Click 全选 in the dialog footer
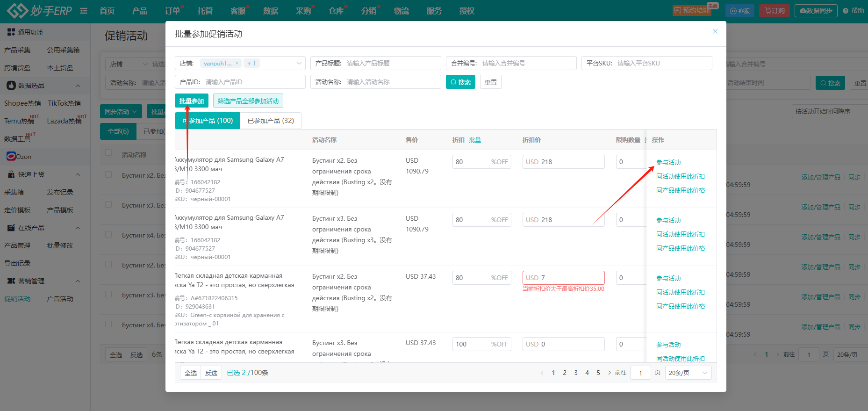Viewport: 868px width, 411px height. (191, 373)
